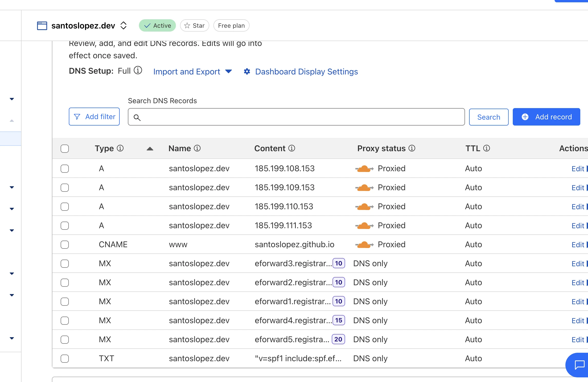Click priority badge 15 on eforward4 record
The height and width of the screenshot is (382, 588).
339,320
